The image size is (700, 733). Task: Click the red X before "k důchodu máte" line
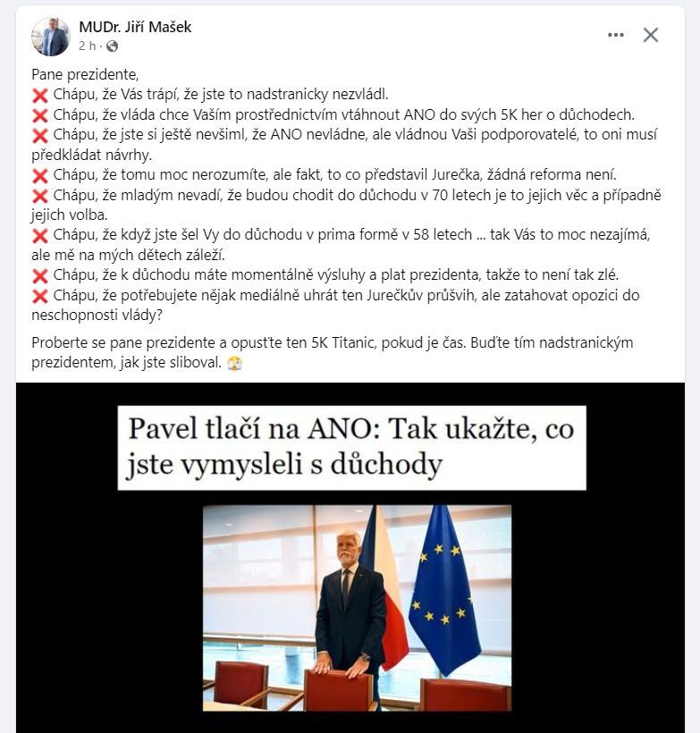click(40, 276)
